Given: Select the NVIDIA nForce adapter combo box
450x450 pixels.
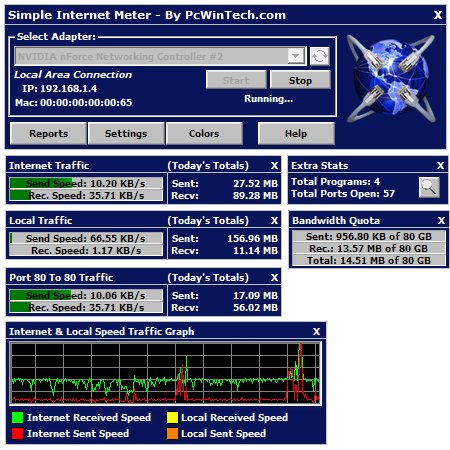Looking at the screenshot, I should 160,56.
